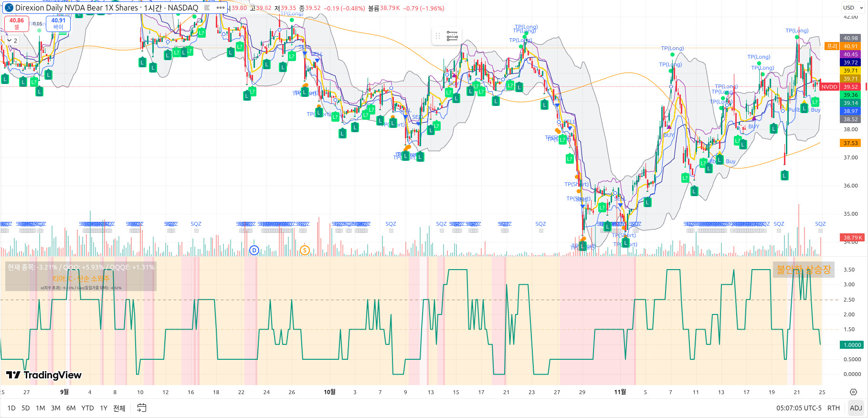Screen dimensions: 868x418
Task: Toggle the ADJ adjusted data button
Action: click(856, 408)
